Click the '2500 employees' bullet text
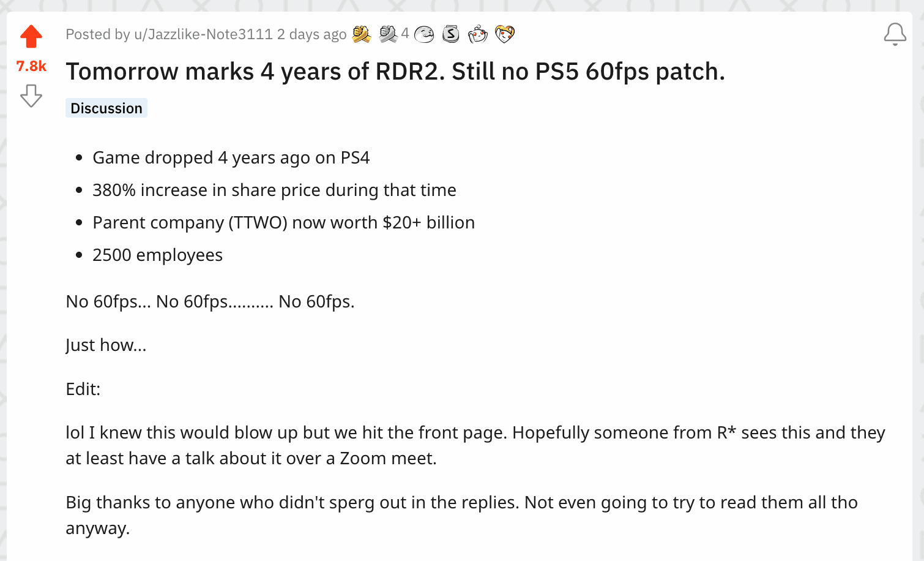This screenshot has width=924, height=561. pyautogui.click(x=158, y=255)
